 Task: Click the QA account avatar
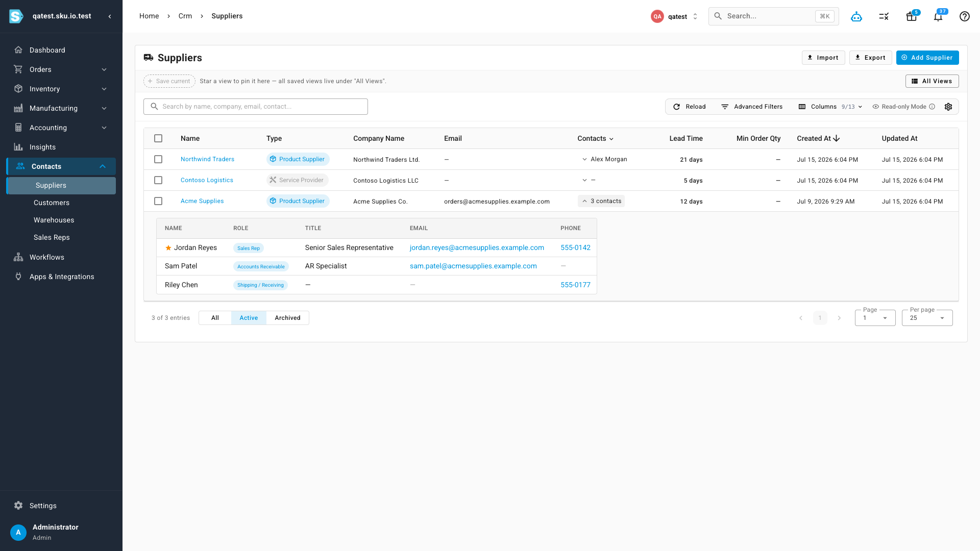(x=657, y=16)
